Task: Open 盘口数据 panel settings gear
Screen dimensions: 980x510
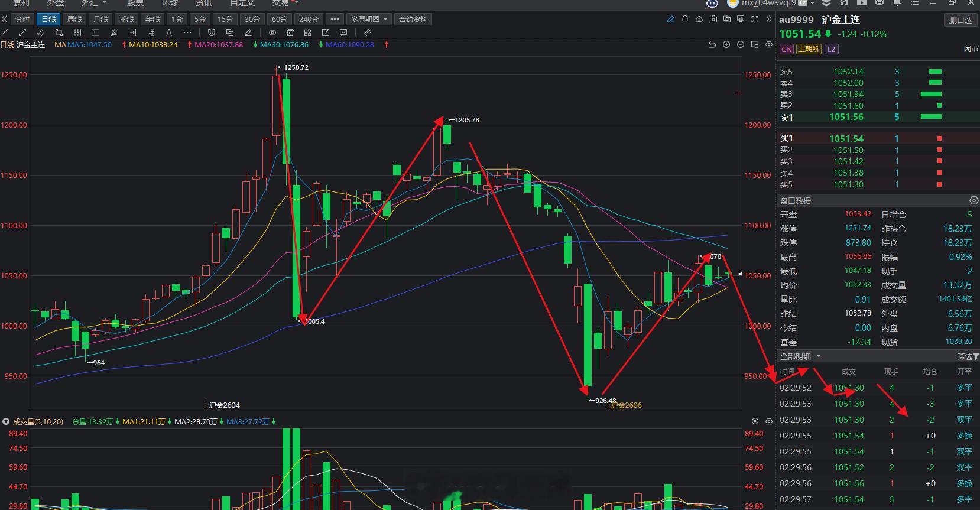Action: (x=974, y=200)
